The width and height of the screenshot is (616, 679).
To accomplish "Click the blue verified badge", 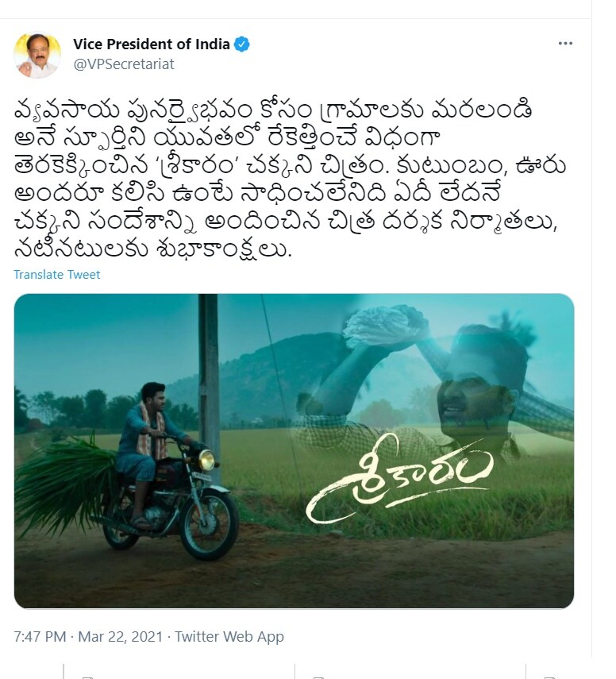I will [241, 44].
